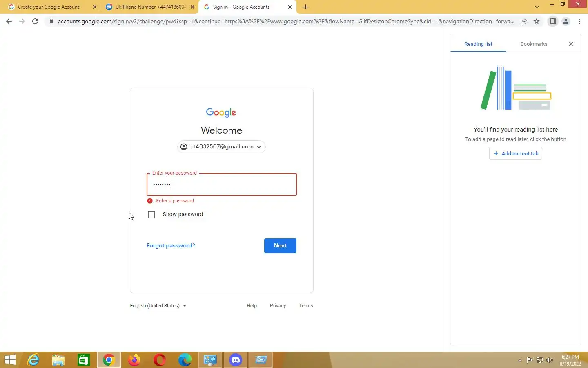
Task: Open the Windows Store taskbar icon
Action: coord(84,360)
